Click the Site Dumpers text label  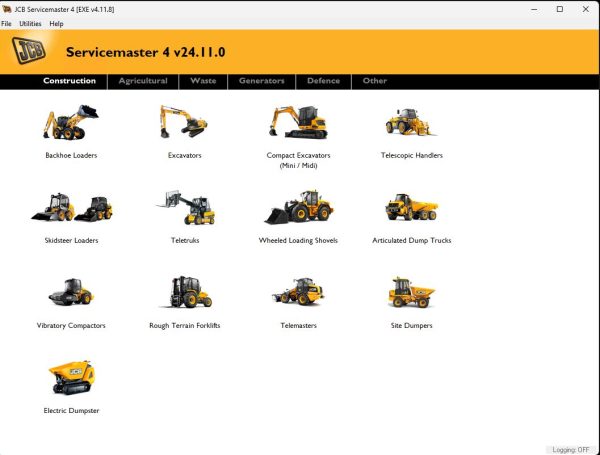point(412,326)
